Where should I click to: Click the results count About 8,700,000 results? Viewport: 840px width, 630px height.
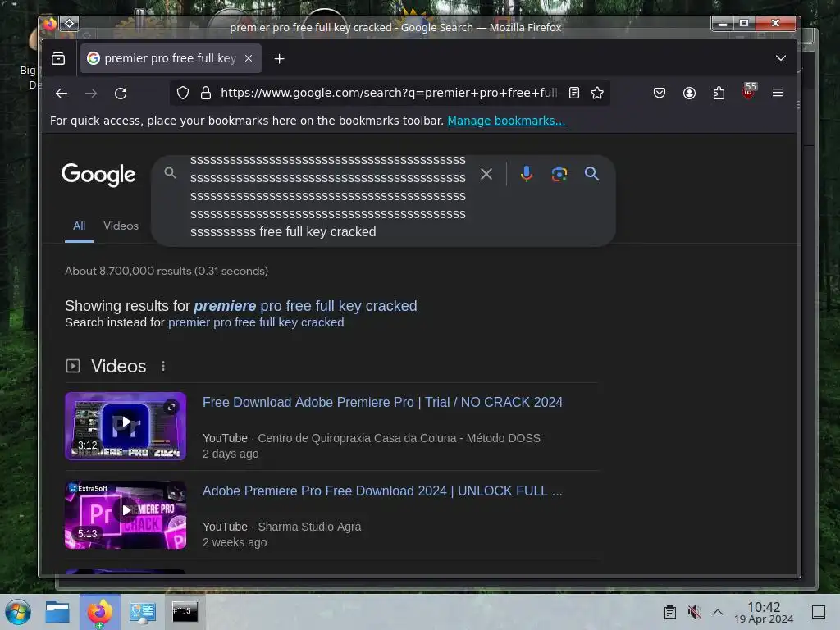(167, 271)
